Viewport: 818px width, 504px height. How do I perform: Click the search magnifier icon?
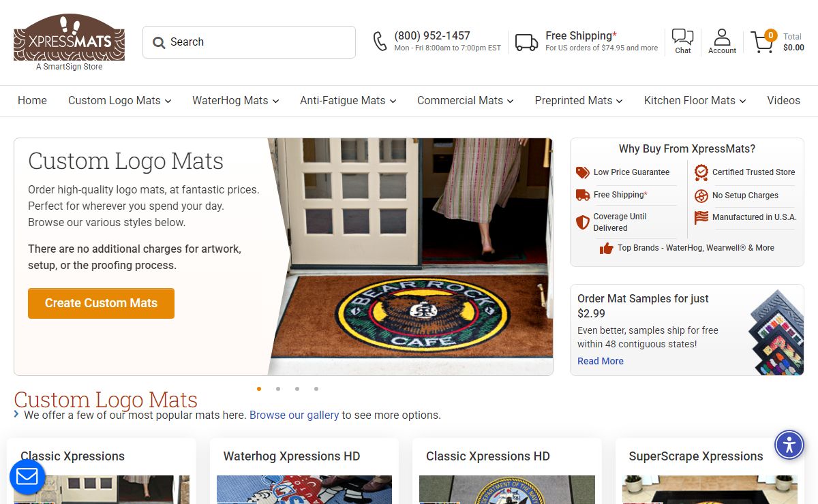click(x=159, y=42)
